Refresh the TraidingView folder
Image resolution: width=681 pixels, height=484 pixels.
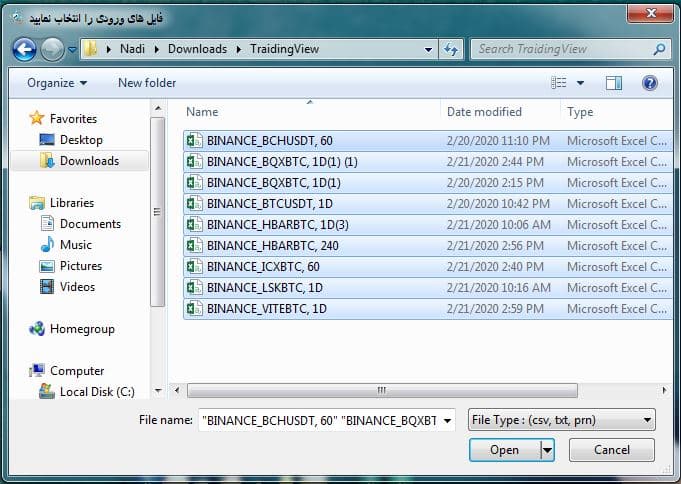tap(451, 50)
